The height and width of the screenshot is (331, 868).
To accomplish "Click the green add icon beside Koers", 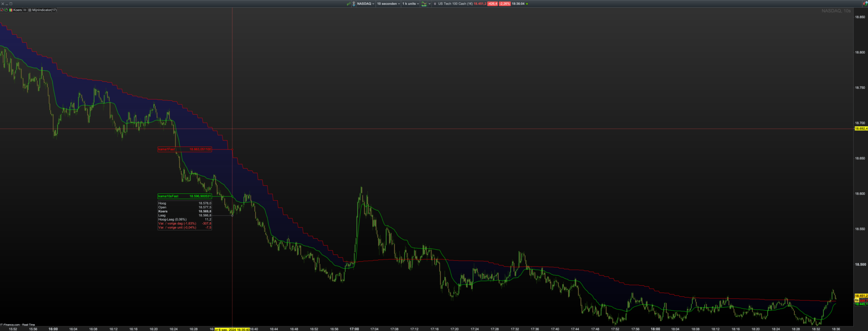I will click(6, 10).
